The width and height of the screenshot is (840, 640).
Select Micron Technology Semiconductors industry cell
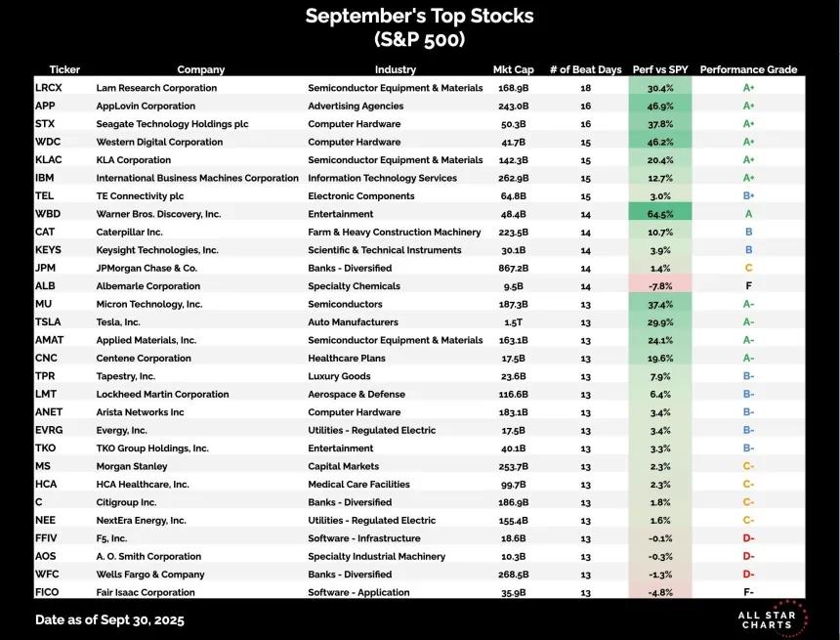pyautogui.click(x=345, y=304)
